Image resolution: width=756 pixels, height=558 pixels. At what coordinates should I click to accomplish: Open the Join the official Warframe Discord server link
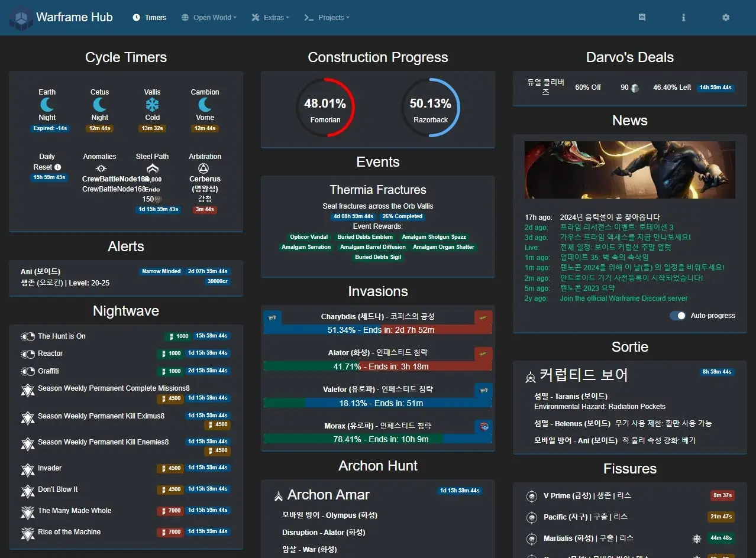624,299
